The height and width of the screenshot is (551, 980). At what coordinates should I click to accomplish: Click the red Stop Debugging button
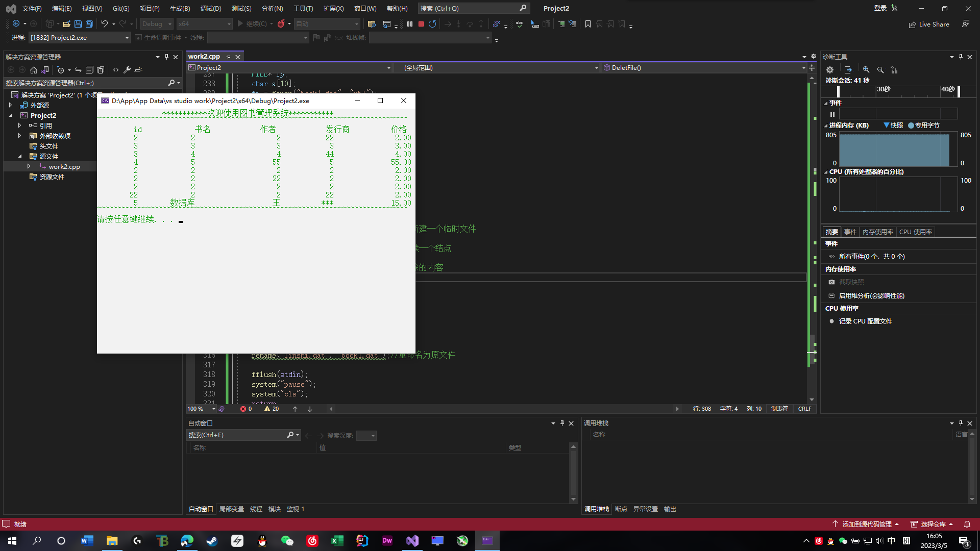pos(421,24)
